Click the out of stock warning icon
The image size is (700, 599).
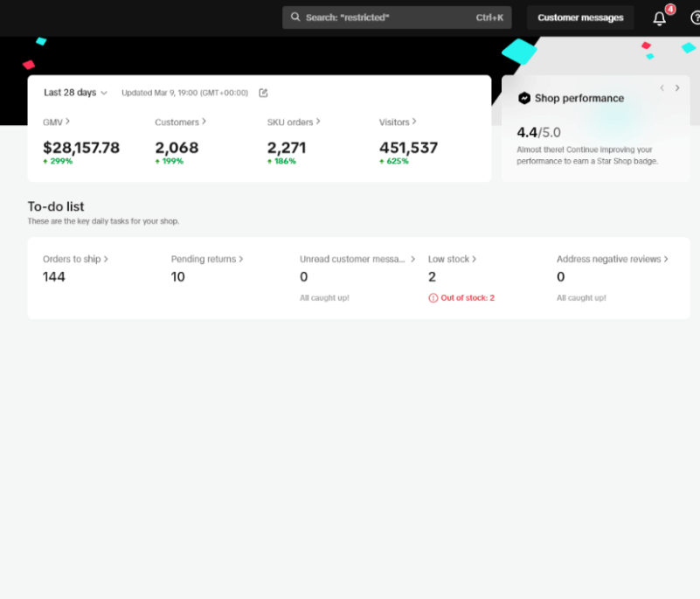(x=433, y=298)
